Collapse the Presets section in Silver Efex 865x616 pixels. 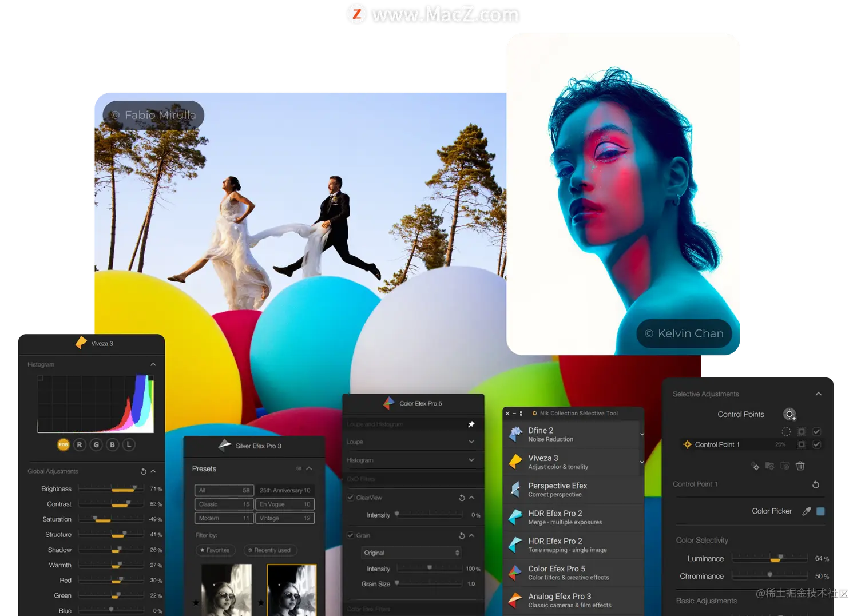coord(310,468)
